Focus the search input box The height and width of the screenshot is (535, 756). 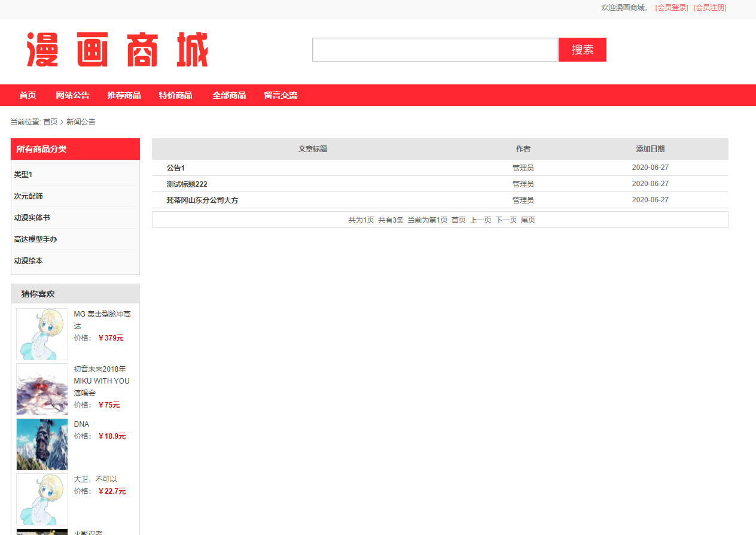435,50
